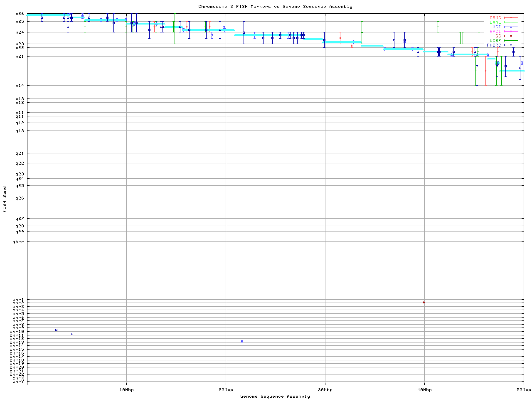
Task: Click the Genome Sequence Assembly axis label
Action: pyautogui.click(x=275, y=396)
